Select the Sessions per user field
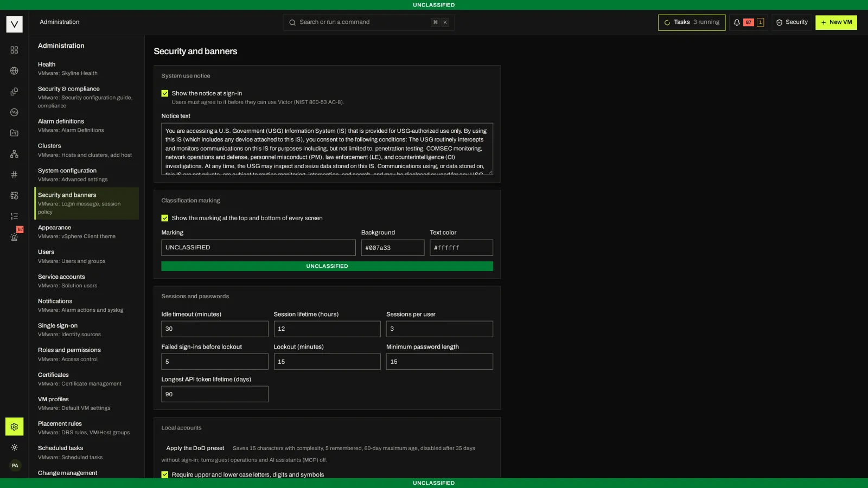Image resolution: width=868 pixels, height=488 pixels. (439, 329)
